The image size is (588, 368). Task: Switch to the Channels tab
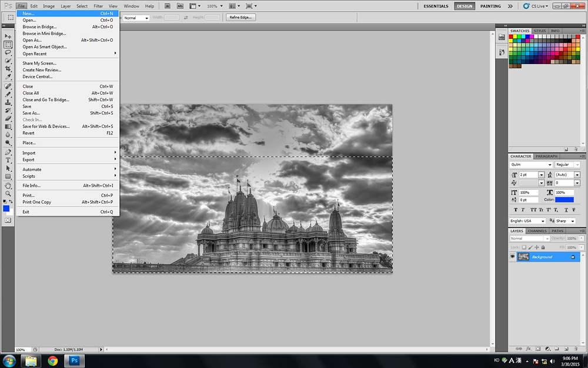[537, 231]
